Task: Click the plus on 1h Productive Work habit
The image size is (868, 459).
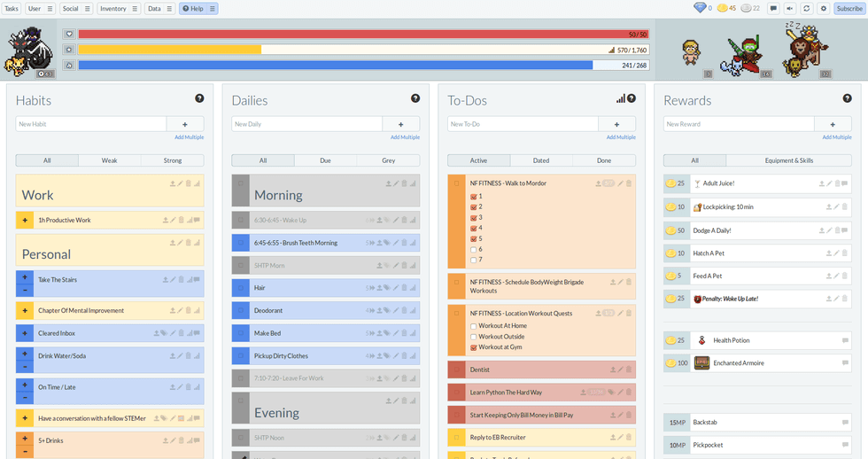Action: pos(24,221)
